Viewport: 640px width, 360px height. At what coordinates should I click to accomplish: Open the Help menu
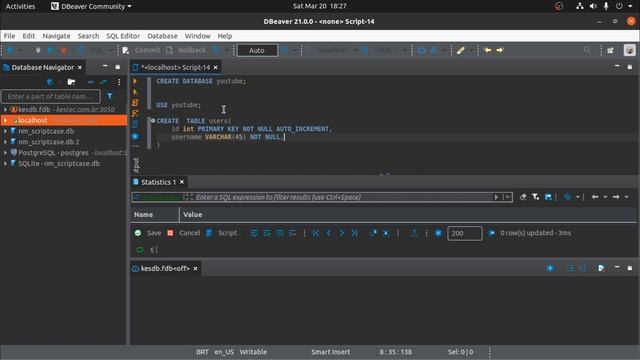coord(224,36)
